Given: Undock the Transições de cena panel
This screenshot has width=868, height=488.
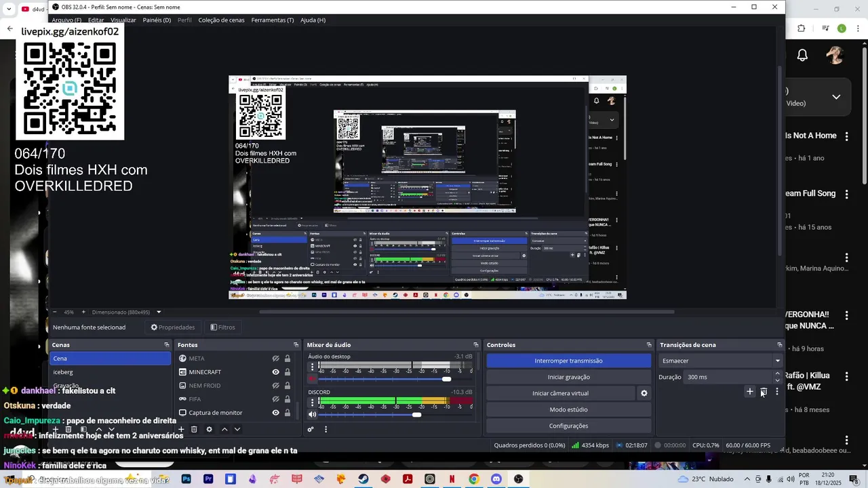Looking at the screenshot, I should [x=780, y=345].
